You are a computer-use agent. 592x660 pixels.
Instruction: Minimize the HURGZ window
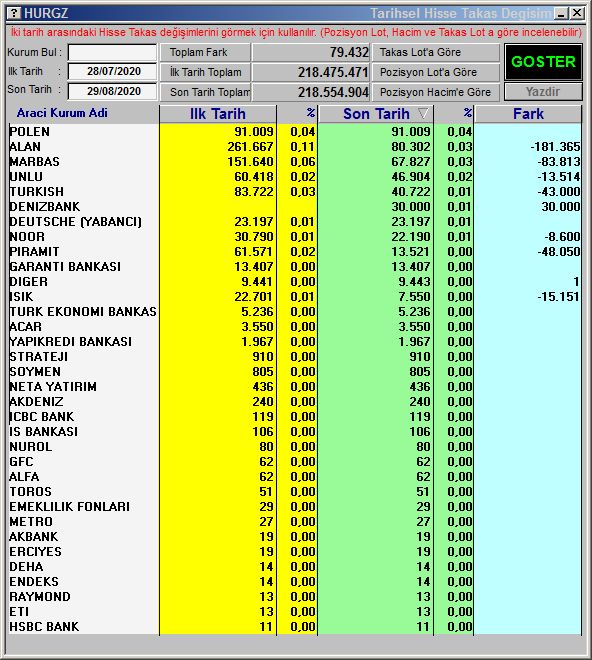pyautogui.click(x=561, y=13)
